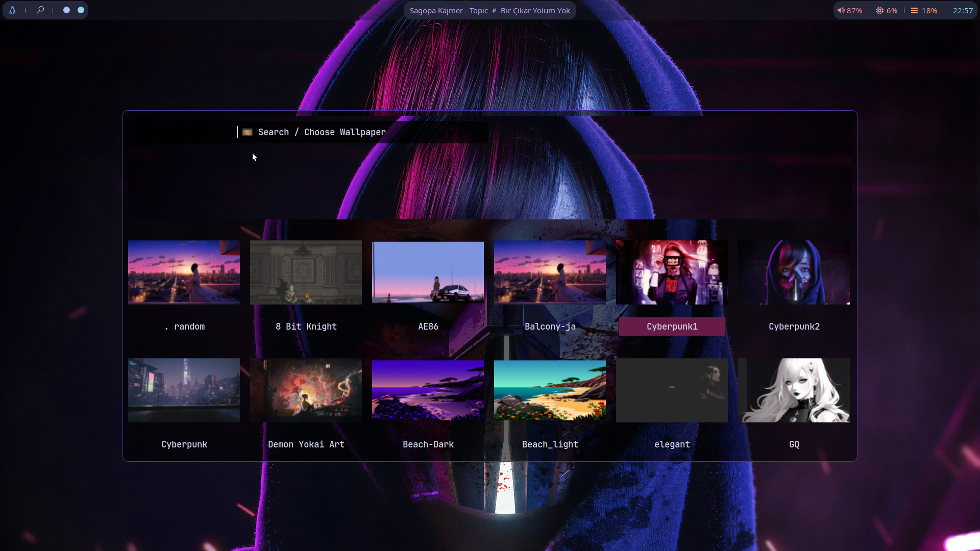
Task: Select the Cyberpunk2 hooded girl thumbnail
Action: pyautogui.click(x=794, y=272)
